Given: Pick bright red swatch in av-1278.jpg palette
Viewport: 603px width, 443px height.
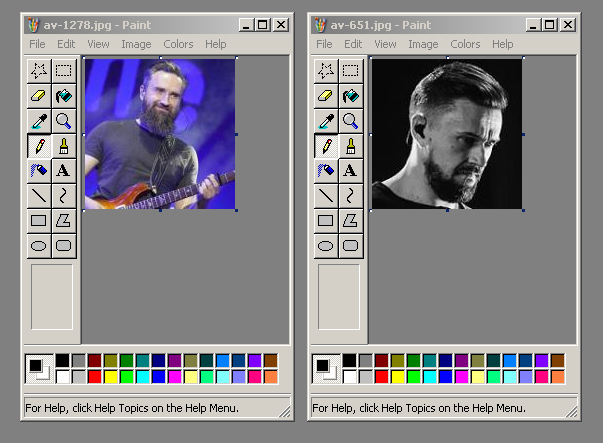Looking at the screenshot, I should 95,377.
